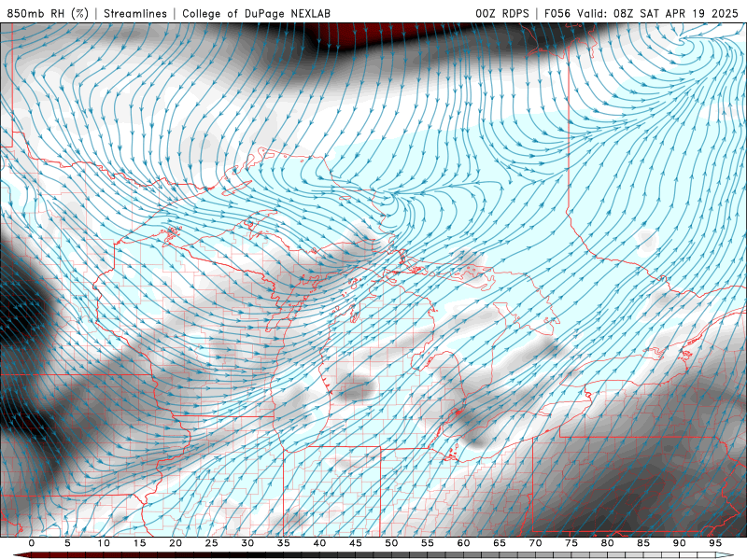Select "Valid: 08Z SAT APR 19 2025" text
The image size is (747, 560).
pyautogui.click(x=657, y=13)
